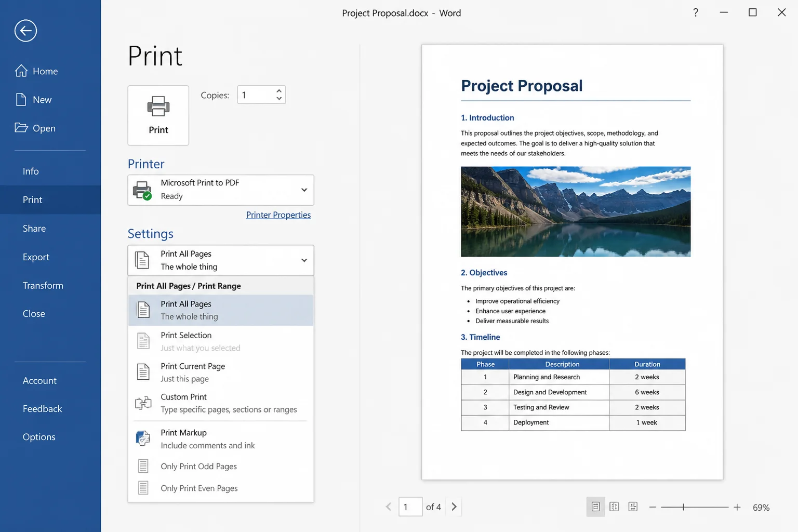The height and width of the screenshot is (532, 798).
Task: Decrease the copies count by one
Action: coord(279,99)
